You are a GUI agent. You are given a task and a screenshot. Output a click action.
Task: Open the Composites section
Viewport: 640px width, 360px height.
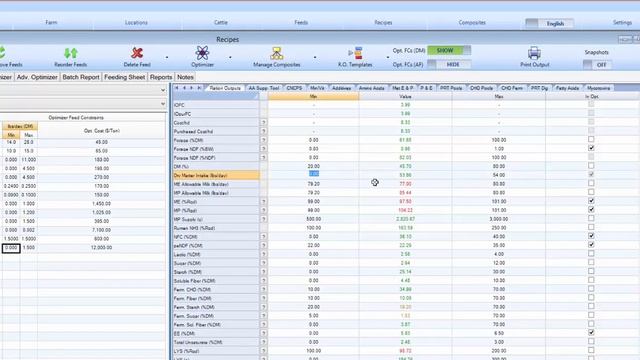(x=472, y=22)
